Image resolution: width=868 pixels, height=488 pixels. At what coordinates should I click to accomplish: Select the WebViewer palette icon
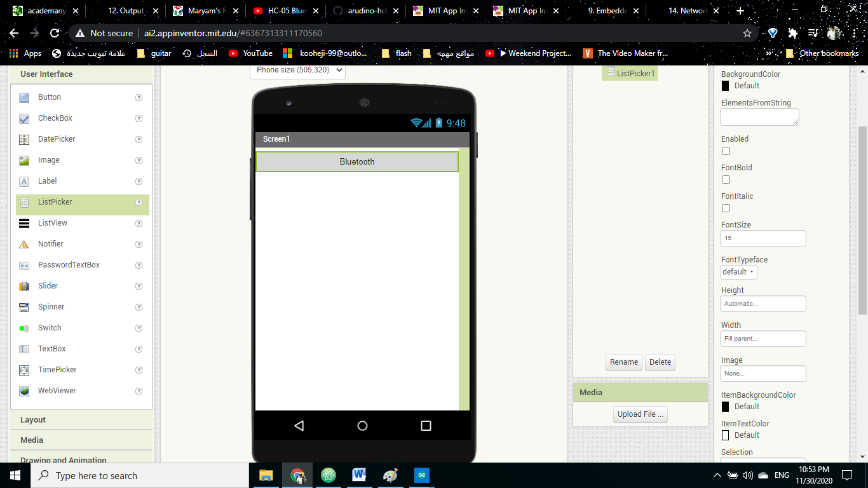click(57, 390)
